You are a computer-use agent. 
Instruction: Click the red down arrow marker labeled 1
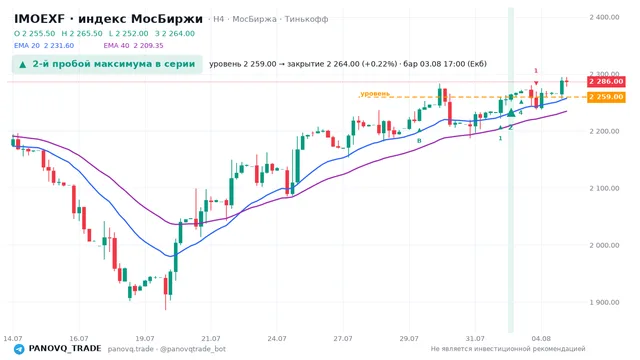[536, 83]
